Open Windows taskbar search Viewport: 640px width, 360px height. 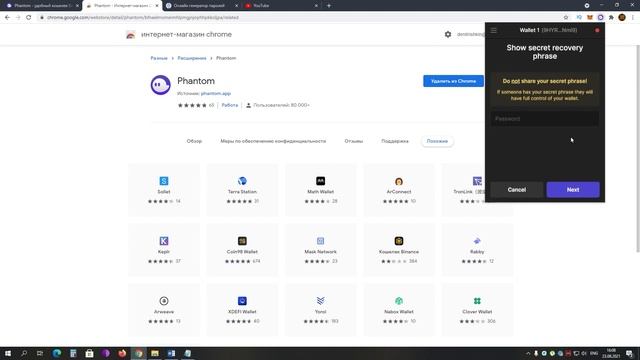pos(24,353)
